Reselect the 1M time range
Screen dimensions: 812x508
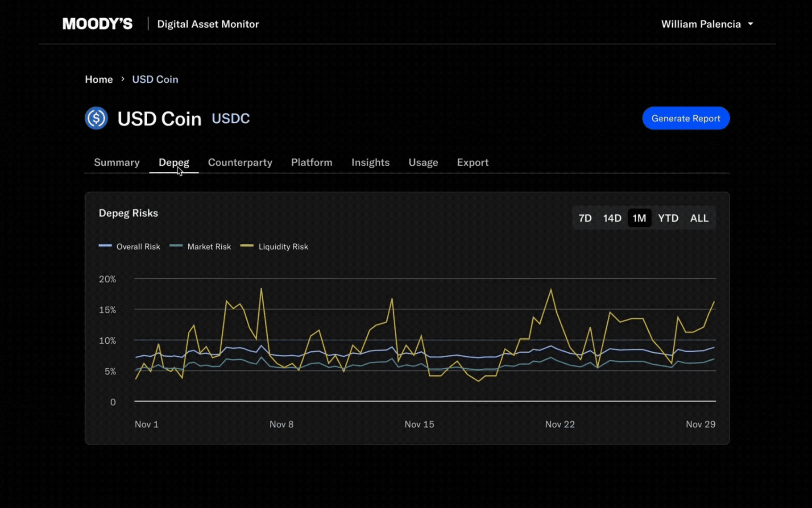pyautogui.click(x=640, y=218)
